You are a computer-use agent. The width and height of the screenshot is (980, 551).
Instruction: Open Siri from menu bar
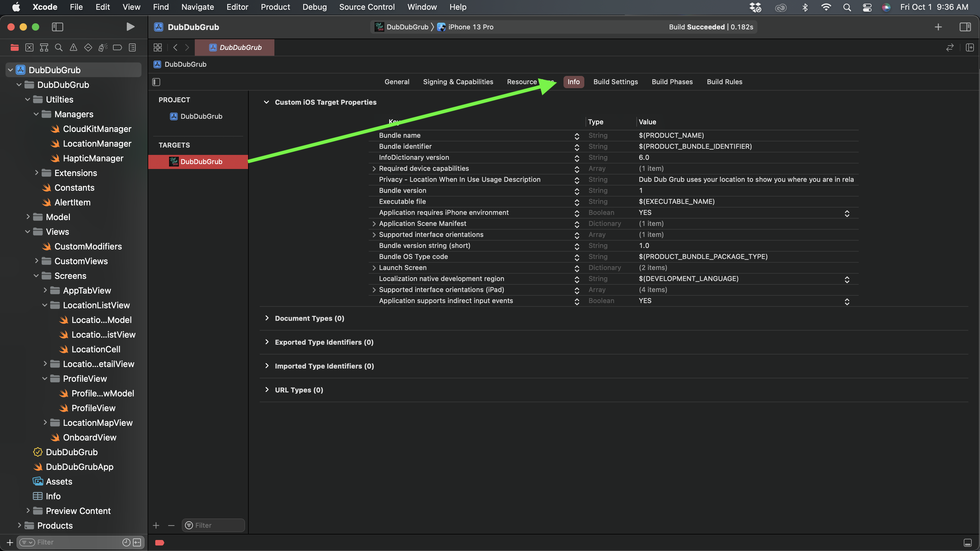click(x=886, y=7)
